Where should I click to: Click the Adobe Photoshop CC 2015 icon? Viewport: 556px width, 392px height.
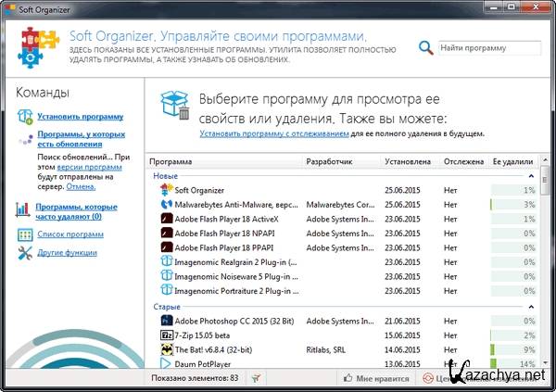click(166, 320)
